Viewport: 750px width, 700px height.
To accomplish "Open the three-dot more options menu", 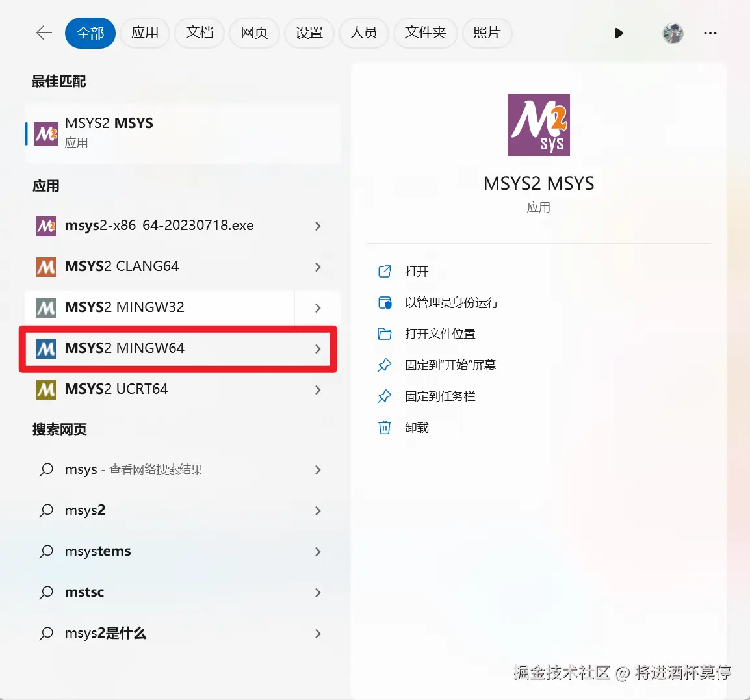I will [x=710, y=33].
